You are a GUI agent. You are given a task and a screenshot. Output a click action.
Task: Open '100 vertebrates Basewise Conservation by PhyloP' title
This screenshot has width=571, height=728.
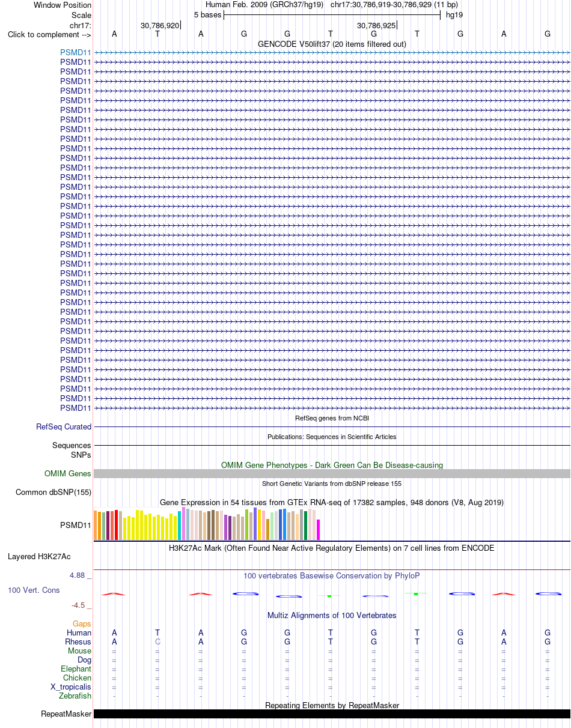[332, 575]
